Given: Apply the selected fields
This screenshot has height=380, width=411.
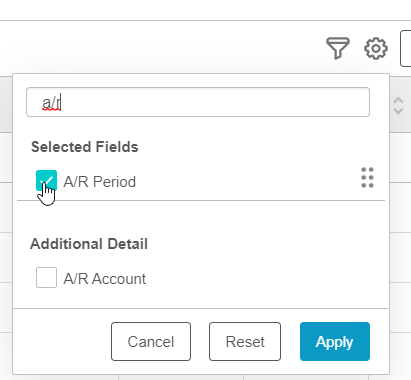Looking at the screenshot, I should click(335, 341).
